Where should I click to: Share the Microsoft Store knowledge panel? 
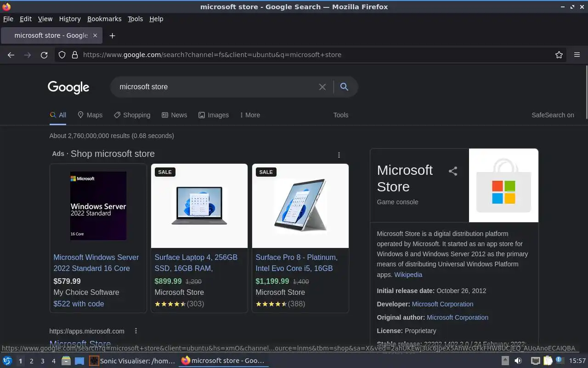[x=453, y=171]
